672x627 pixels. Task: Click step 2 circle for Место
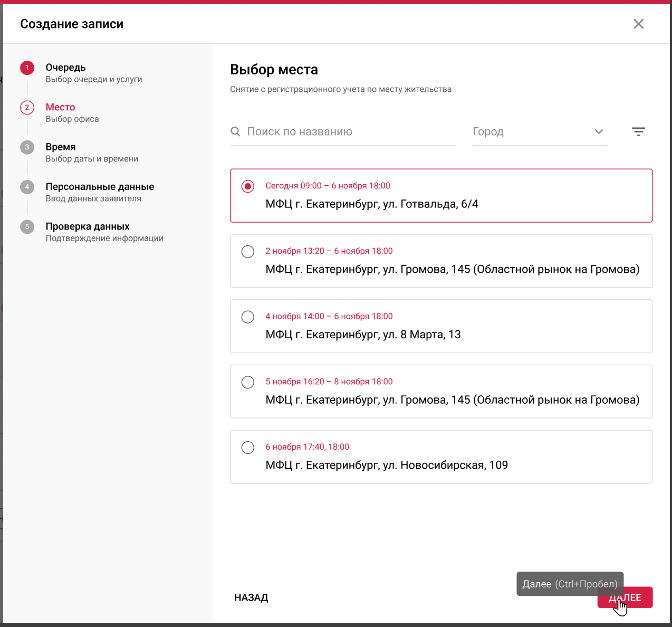click(x=27, y=107)
